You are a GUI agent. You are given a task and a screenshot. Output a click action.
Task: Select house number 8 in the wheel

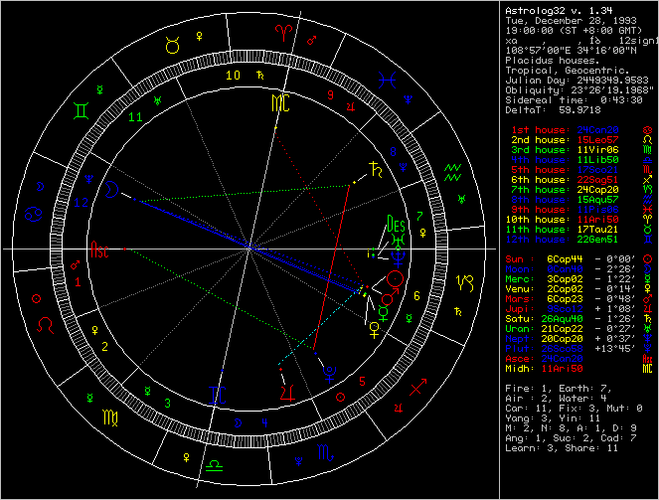click(x=393, y=152)
